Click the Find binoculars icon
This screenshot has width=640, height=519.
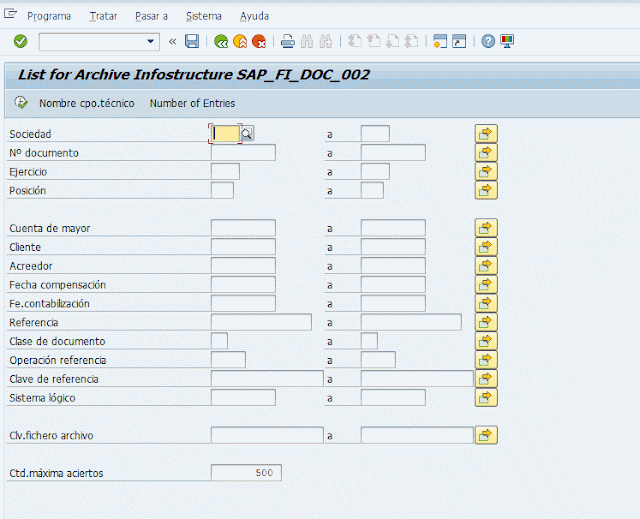(x=307, y=41)
